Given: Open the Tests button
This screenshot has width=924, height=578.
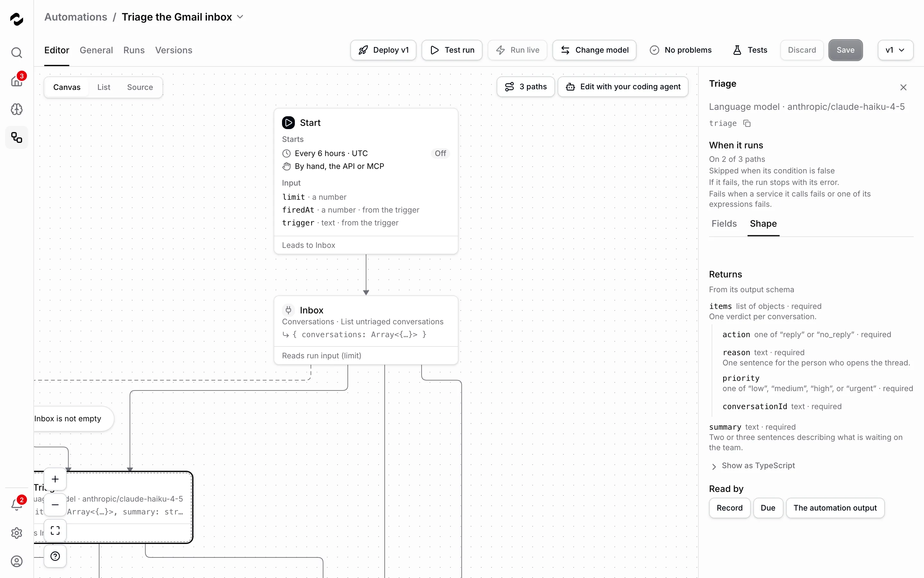Looking at the screenshot, I should (750, 50).
